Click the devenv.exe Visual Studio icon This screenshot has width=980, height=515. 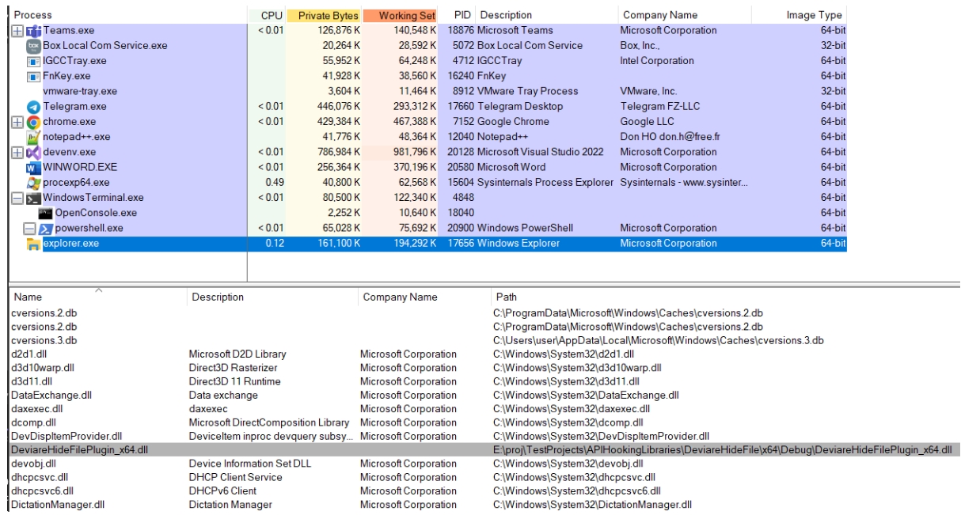coord(33,152)
